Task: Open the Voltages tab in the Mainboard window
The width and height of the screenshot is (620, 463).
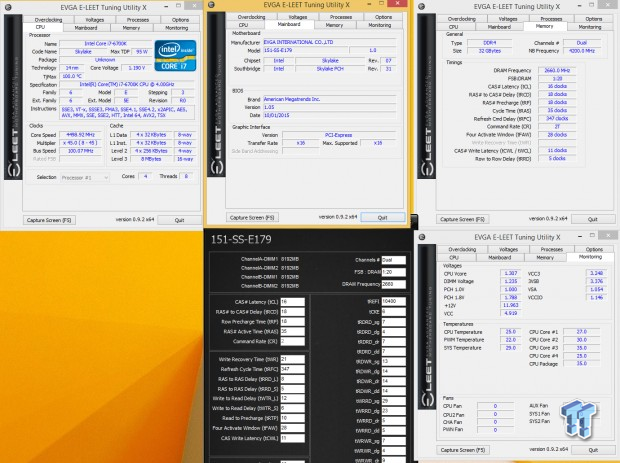Action: [298, 17]
